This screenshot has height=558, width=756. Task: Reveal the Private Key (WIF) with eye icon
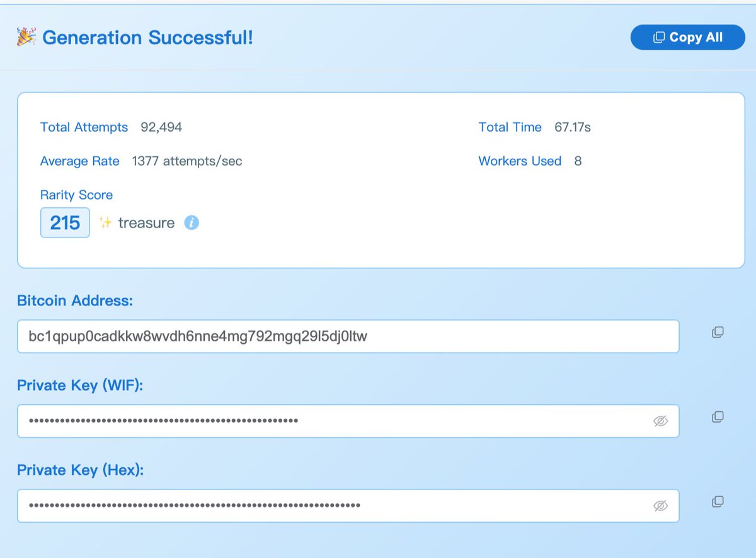660,421
